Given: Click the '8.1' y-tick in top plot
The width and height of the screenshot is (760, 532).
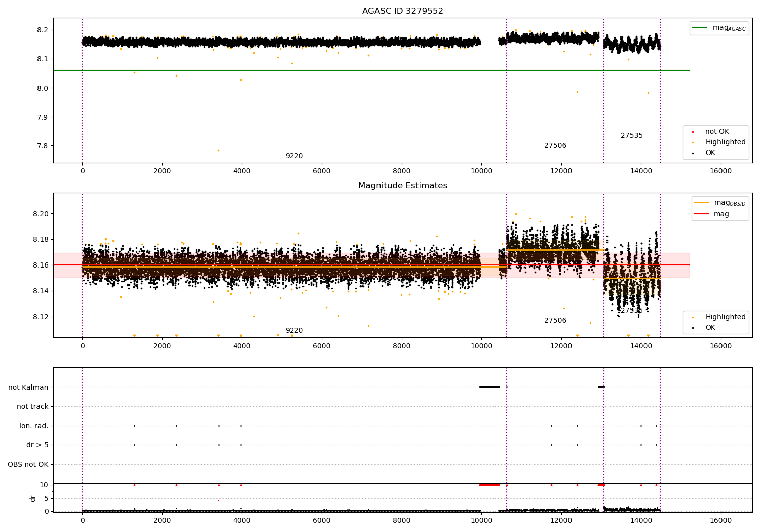Looking at the screenshot, I should pos(42,59).
